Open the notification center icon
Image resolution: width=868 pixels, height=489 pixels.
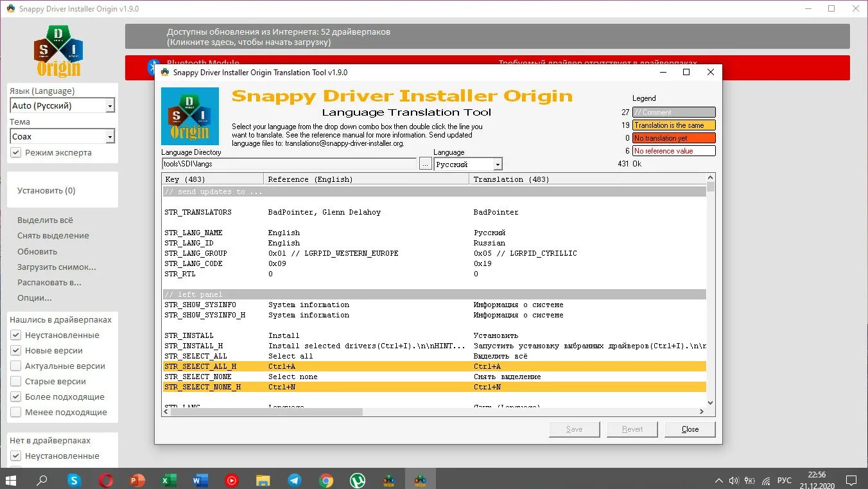pyautogui.click(x=851, y=480)
